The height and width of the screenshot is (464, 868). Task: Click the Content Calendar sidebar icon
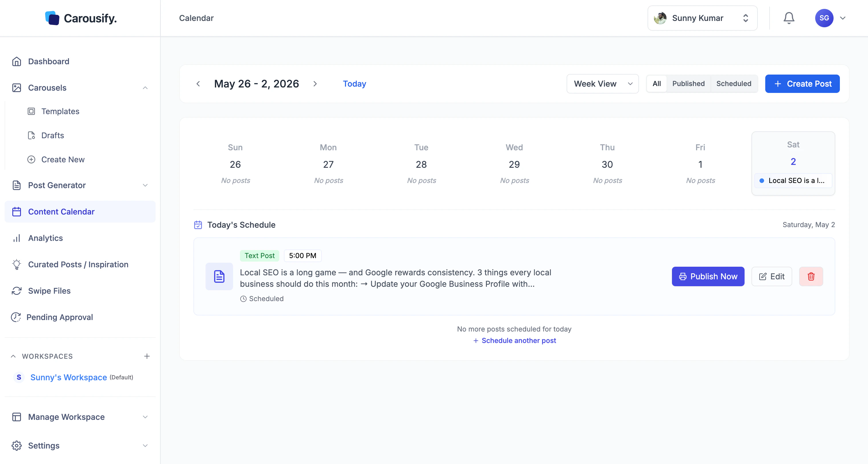[17, 211]
